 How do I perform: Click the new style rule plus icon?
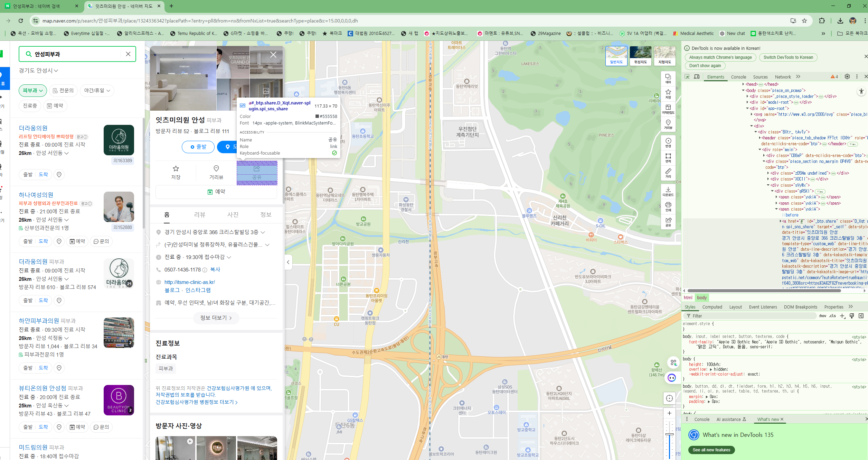(842, 316)
